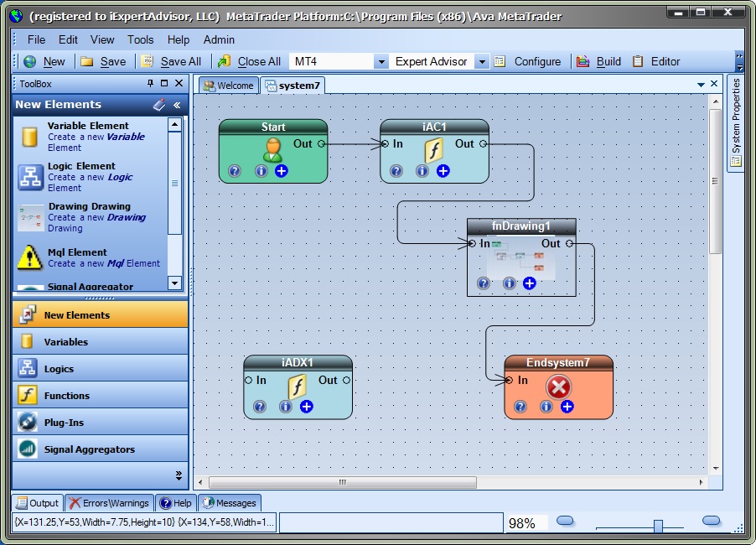Open the File menu
756x545 pixels.
pyautogui.click(x=36, y=39)
